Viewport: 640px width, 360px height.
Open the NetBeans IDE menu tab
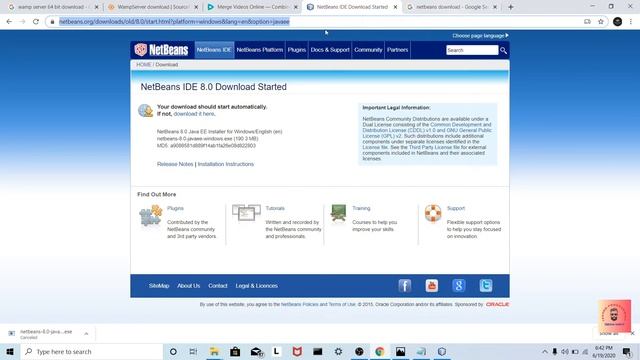tap(214, 50)
